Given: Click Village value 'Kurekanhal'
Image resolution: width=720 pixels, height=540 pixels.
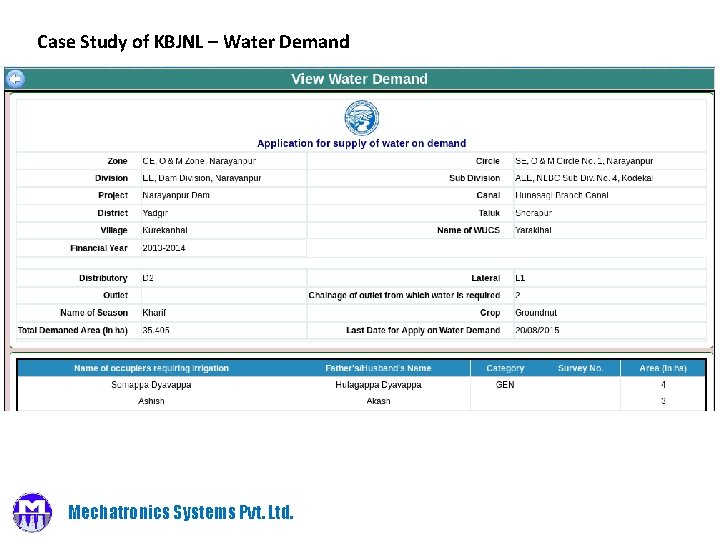Looking at the screenshot, I should [165, 230].
